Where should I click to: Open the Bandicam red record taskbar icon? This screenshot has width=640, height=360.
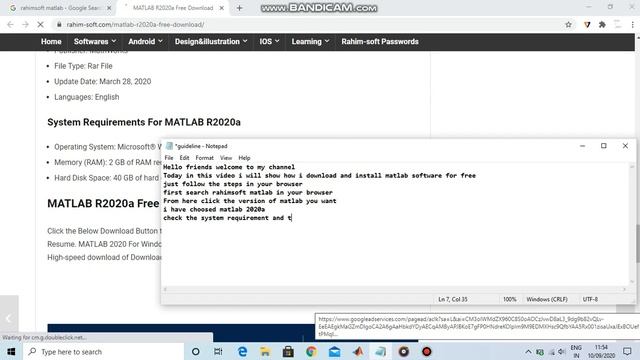click(427, 352)
